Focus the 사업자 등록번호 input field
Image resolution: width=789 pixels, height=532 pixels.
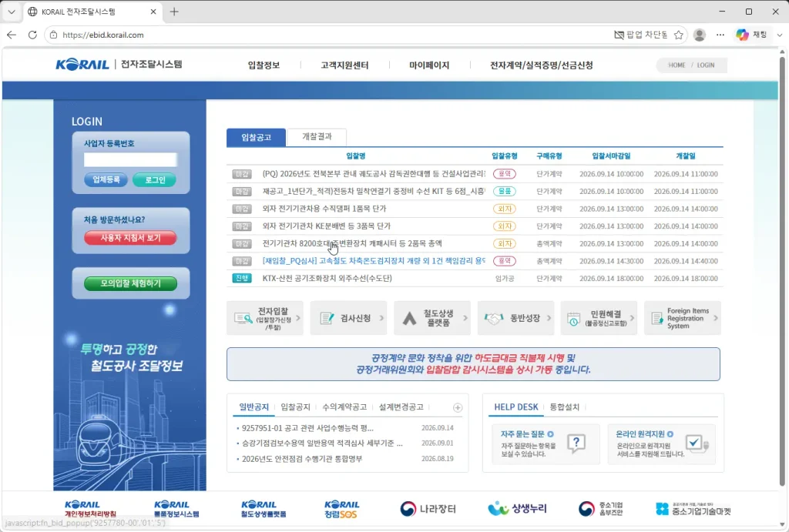[x=130, y=159]
